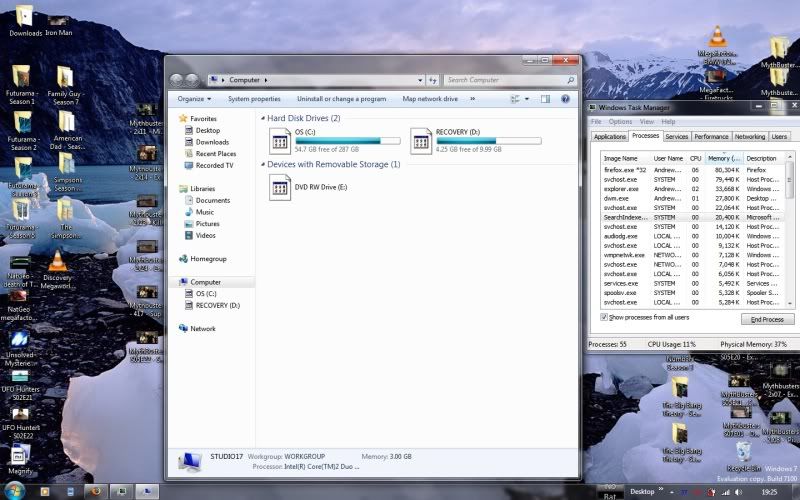
Task: Click the RECOVERY (D:) disk usage bar
Action: [489, 141]
